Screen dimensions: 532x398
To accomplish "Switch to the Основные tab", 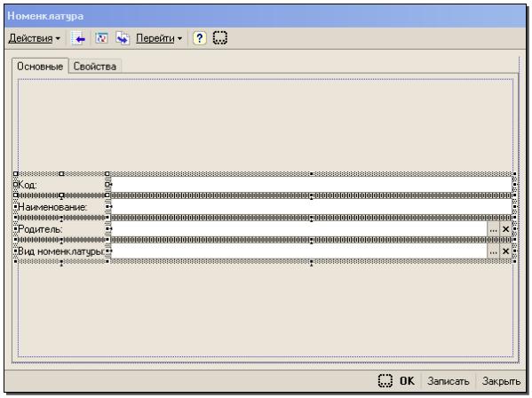I will tap(40, 66).
